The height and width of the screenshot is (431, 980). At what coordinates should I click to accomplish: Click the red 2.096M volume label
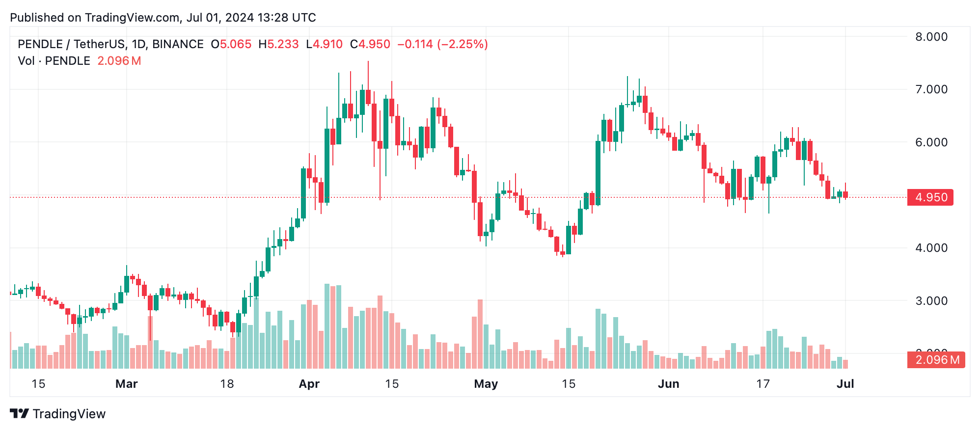click(936, 360)
